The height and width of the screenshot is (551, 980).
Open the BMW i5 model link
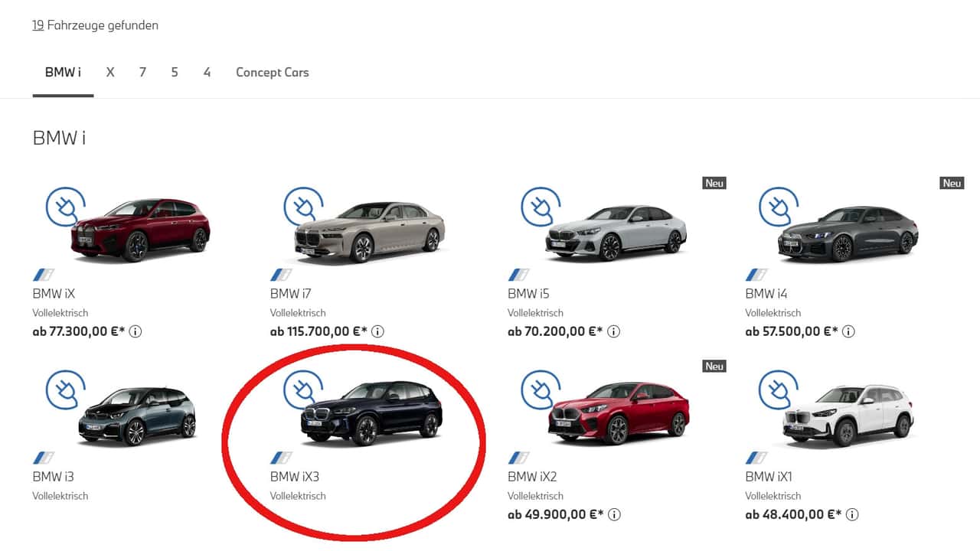(x=528, y=294)
